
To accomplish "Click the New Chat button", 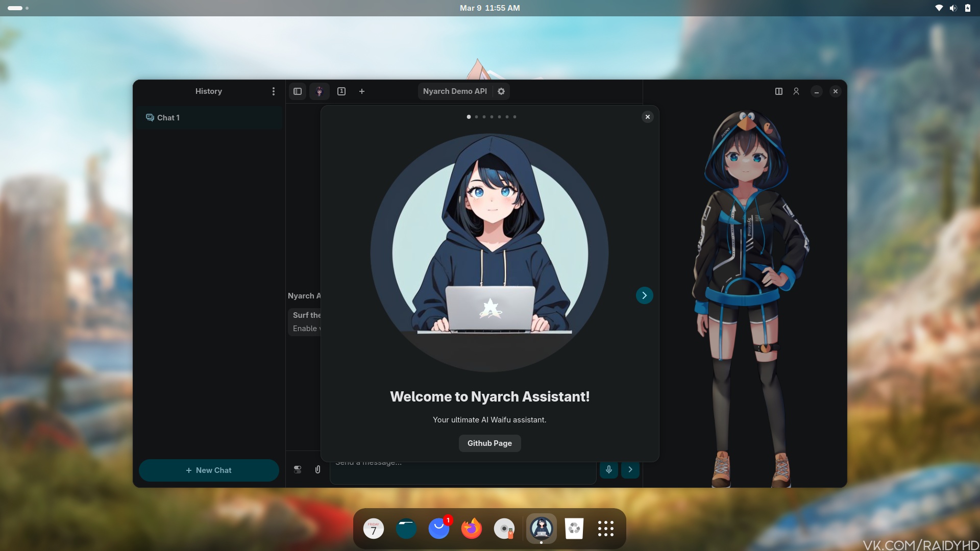I will (209, 470).
